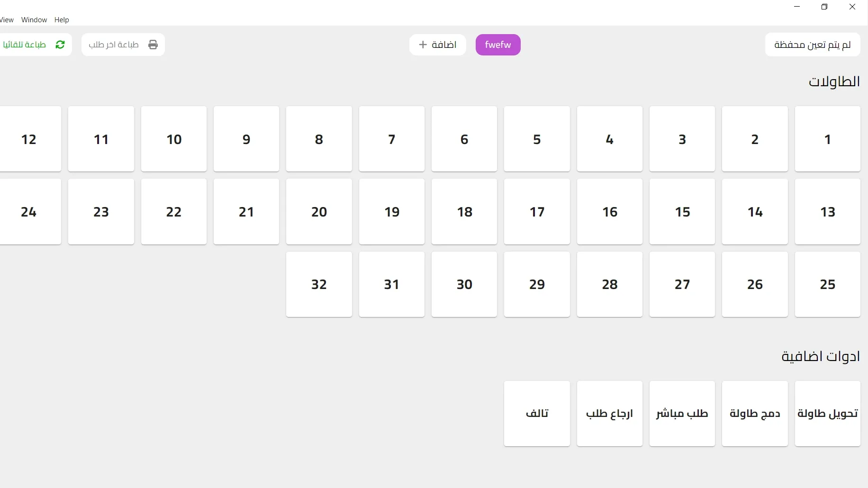Click the printer icon for last order
This screenshot has width=868, height=488.
pos(153,45)
